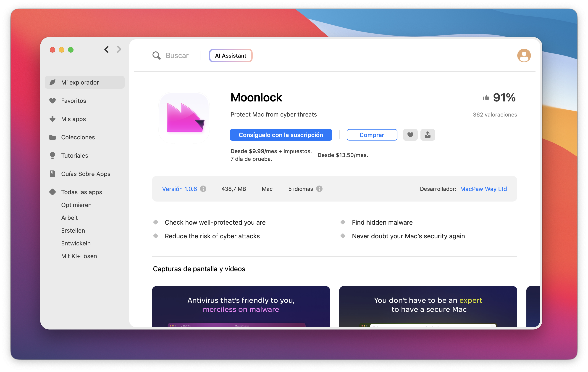This screenshot has width=588, height=372.
Task: Show languages info next to 5 idiomas
Action: (x=319, y=189)
